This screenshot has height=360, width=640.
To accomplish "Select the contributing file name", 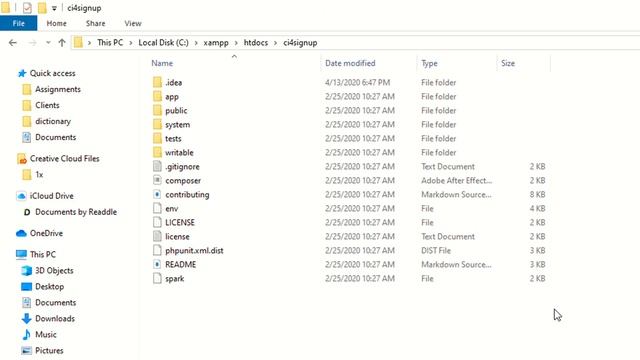I will tap(187, 195).
